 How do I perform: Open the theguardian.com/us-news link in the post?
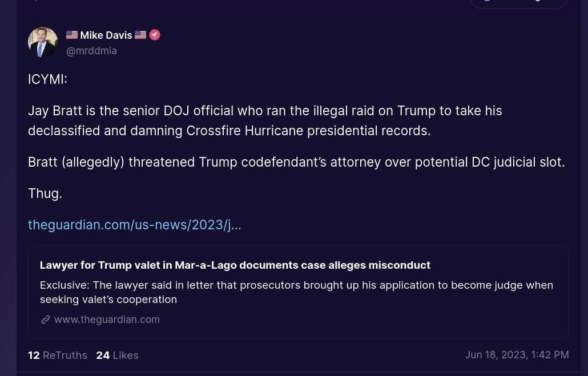(135, 225)
